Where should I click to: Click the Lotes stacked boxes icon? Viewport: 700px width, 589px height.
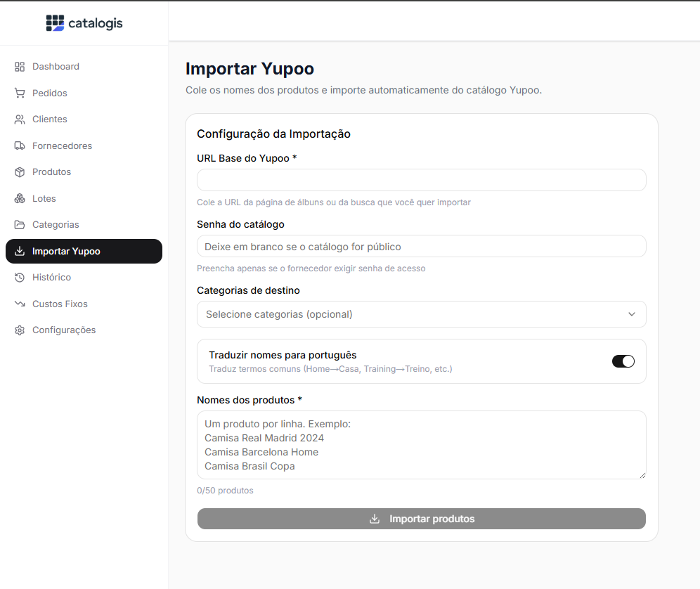[20, 198]
